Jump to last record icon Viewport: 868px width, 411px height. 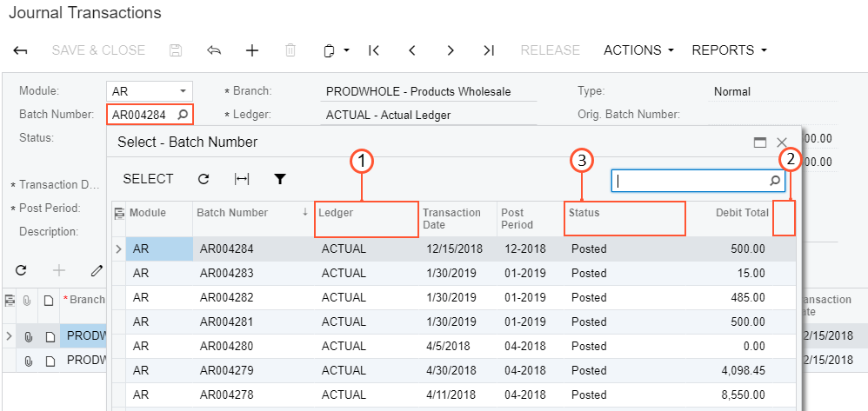[x=489, y=50]
